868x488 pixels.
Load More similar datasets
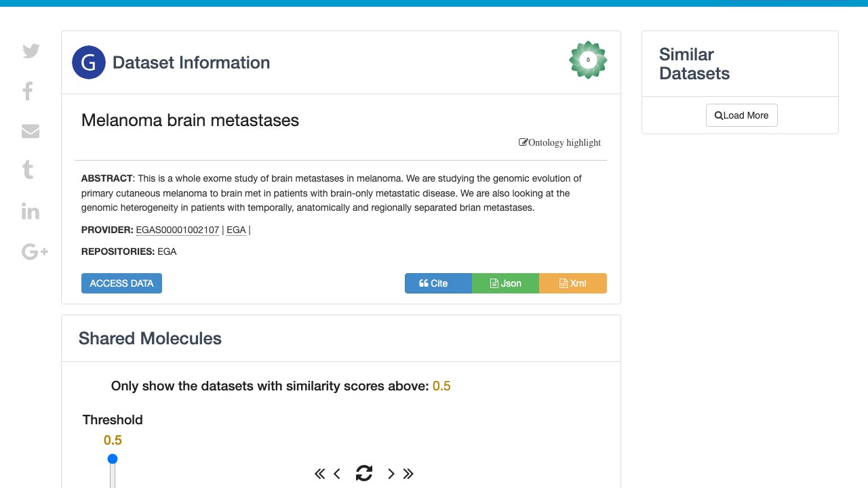click(x=742, y=115)
